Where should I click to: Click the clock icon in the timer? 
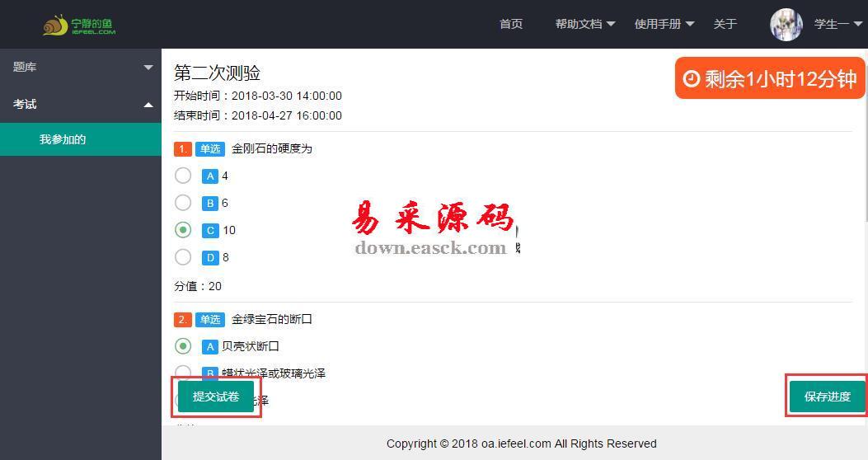pyautogui.click(x=691, y=78)
